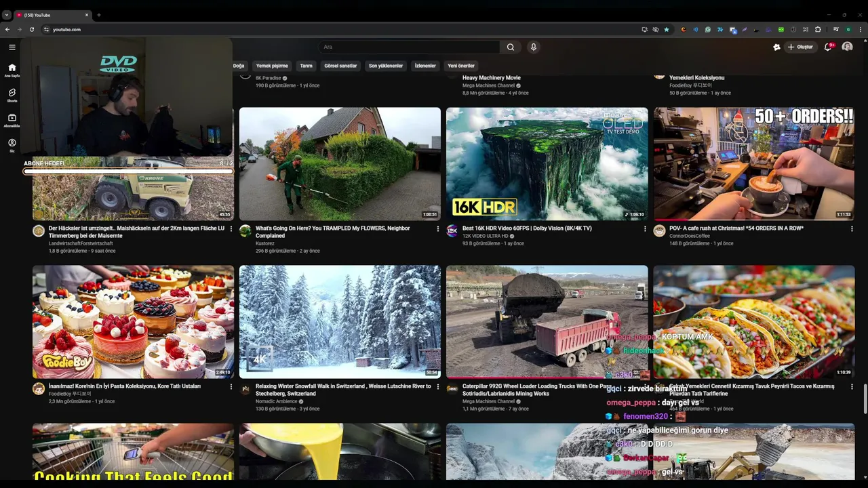
Task: Open the site information icon in address bar
Action: pos(46,30)
